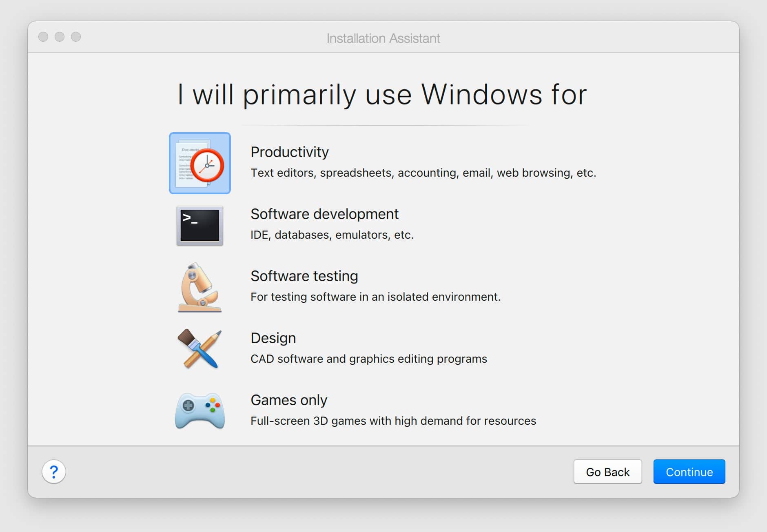Select the Productivity clock and document icon
767x532 pixels.
click(200, 163)
